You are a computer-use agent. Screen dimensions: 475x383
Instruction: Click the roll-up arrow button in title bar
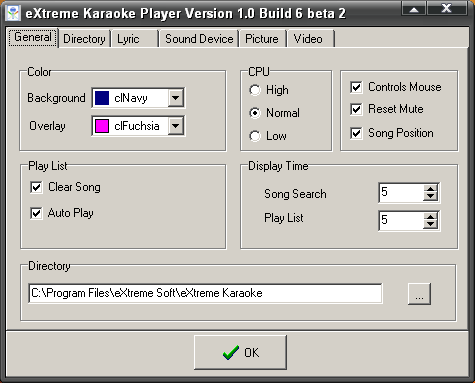pos(414,9)
